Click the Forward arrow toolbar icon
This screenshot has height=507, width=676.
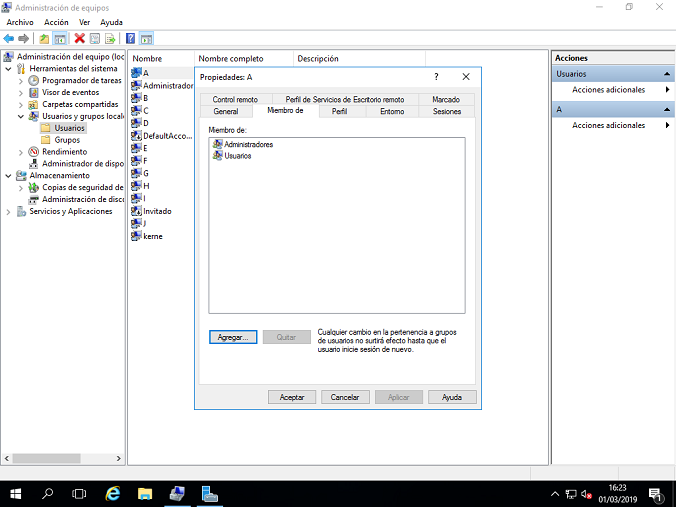click(x=24, y=39)
